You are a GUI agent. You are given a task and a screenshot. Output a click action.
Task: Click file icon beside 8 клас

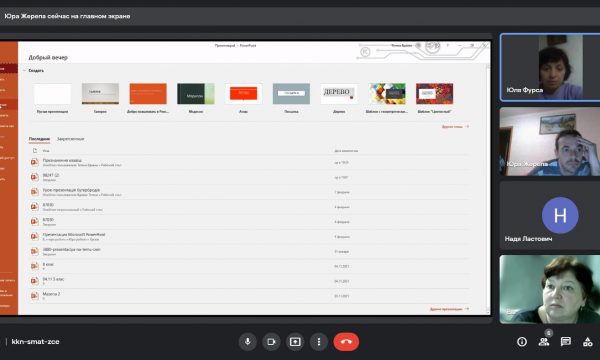[34, 266]
